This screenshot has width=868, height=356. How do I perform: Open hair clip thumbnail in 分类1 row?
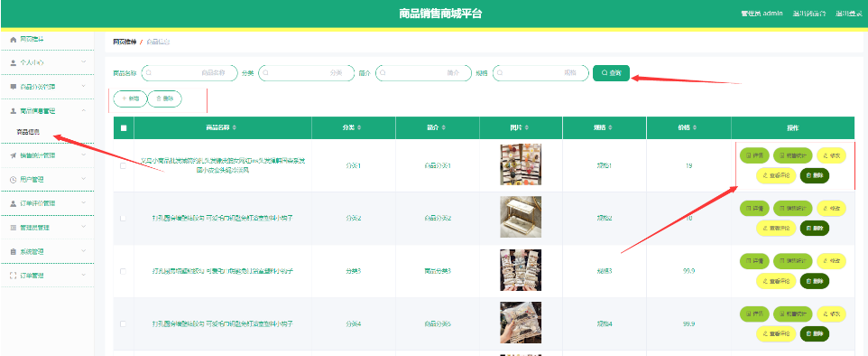click(x=521, y=164)
